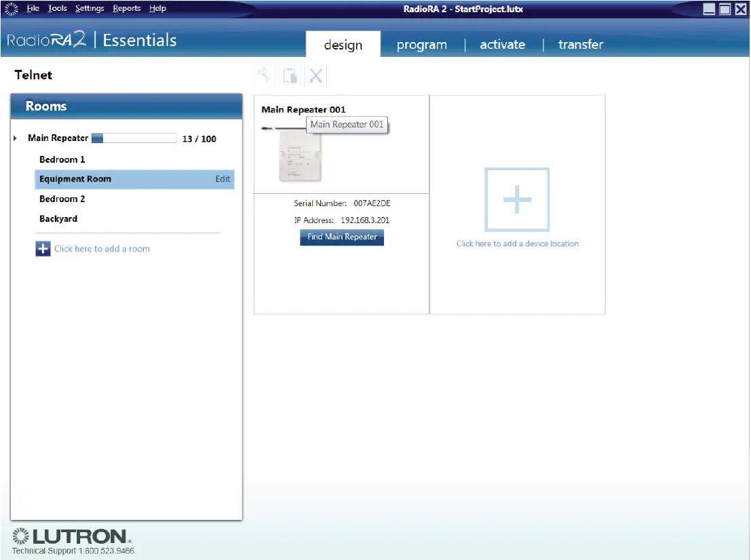Select the Bedroom 2 room

point(62,199)
